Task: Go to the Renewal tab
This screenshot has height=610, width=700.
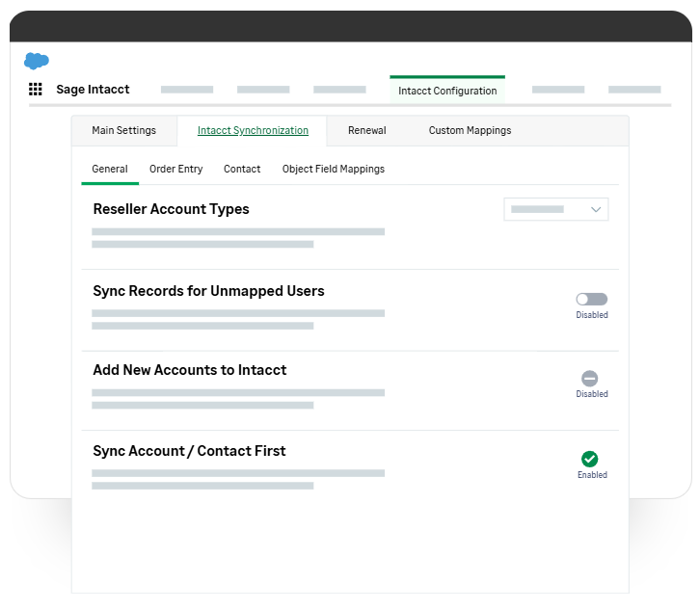Action: (367, 130)
